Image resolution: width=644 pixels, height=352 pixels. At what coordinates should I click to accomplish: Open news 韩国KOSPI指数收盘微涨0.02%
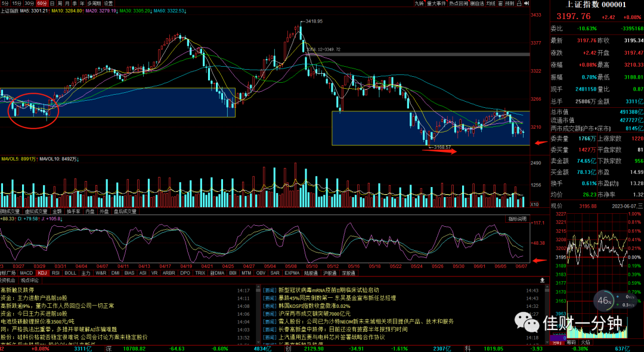point(314,306)
